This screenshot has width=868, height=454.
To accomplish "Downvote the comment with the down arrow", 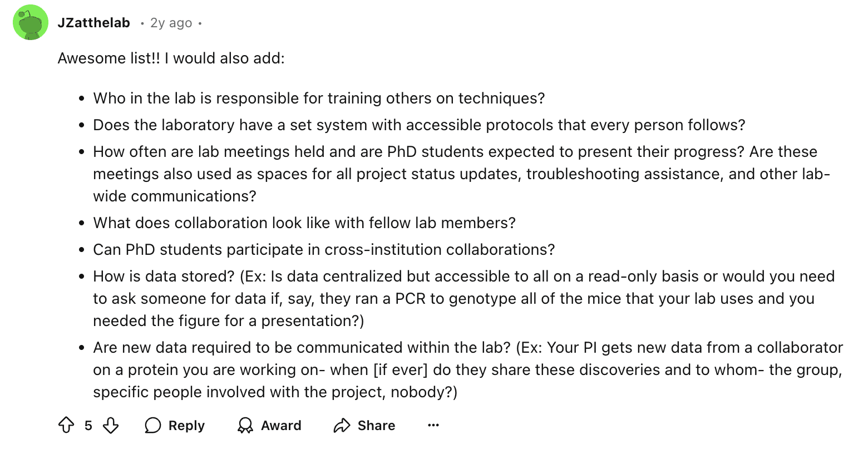I will [x=111, y=426].
